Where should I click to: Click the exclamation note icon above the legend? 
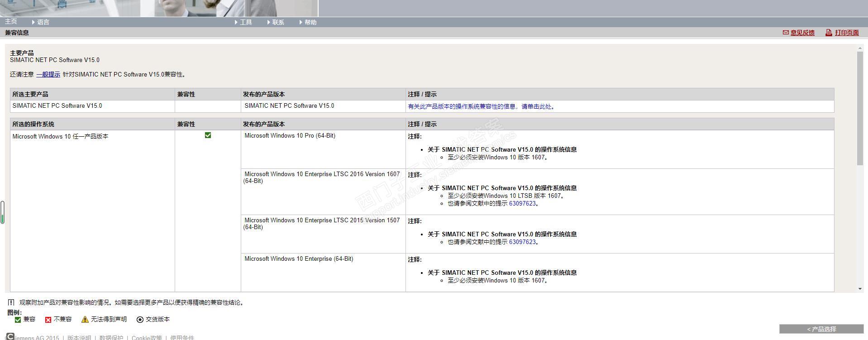pyautogui.click(x=11, y=302)
